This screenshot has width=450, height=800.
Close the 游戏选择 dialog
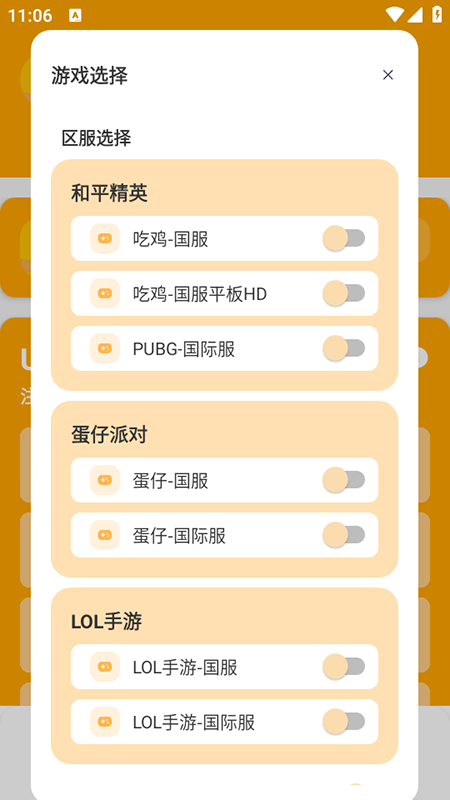[388, 75]
